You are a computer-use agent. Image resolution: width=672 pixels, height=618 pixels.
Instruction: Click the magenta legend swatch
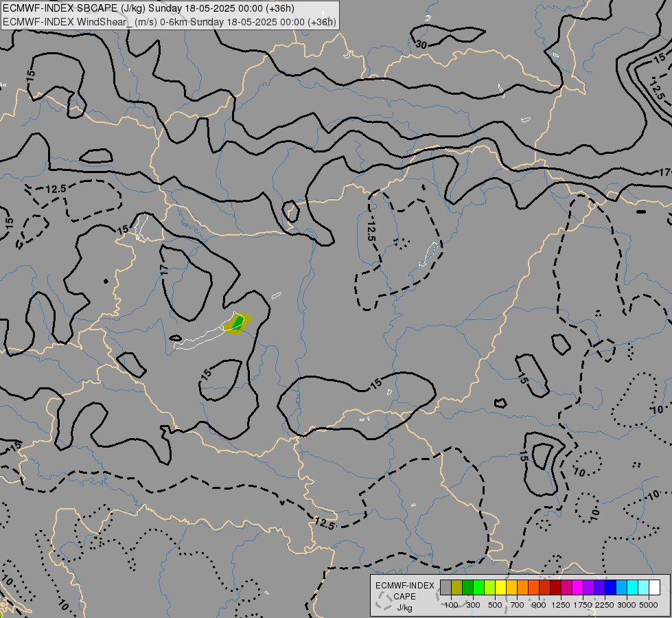577,588
